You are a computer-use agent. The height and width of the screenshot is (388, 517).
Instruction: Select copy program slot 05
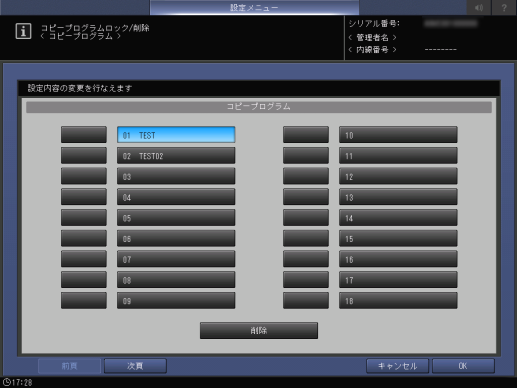(x=176, y=218)
